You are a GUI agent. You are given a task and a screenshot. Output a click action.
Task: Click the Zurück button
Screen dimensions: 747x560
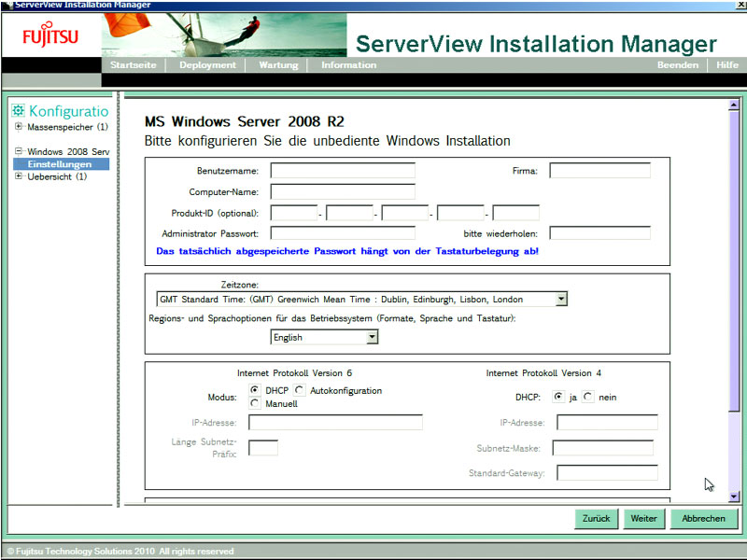click(596, 519)
